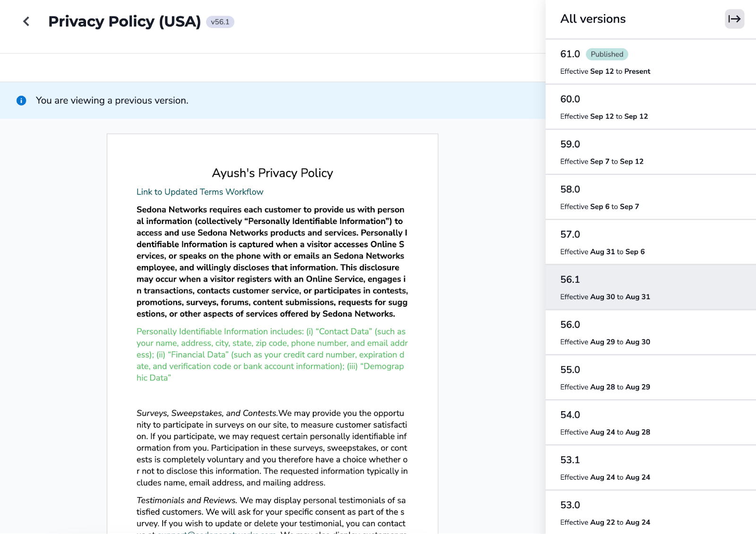Click 'Surveys, Sweepstakes, and Contests' paragraph
Screen dimensions: 756x534
(272, 448)
